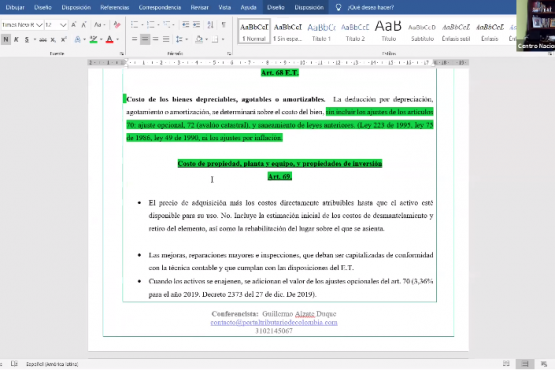This screenshot has height=370, width=555.
Task: Open the contacto email hyperlink
Action: (x=274, y=322)
